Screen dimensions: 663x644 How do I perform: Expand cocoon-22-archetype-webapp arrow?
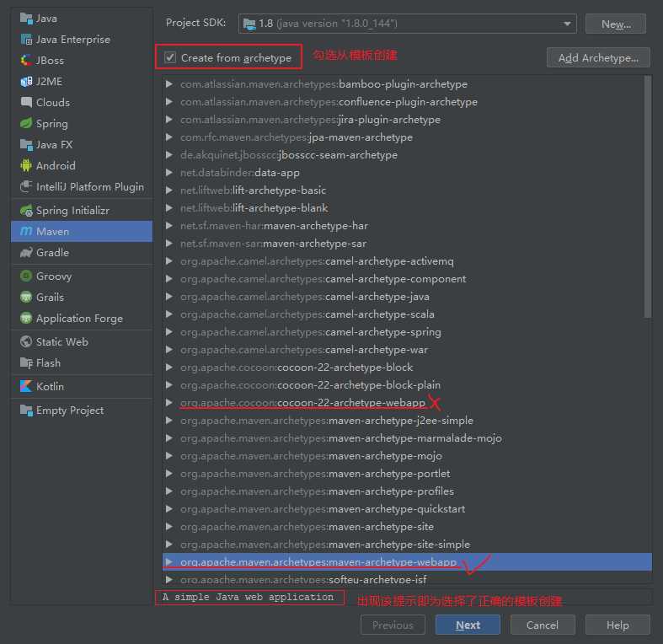pyautogui.click(x=168, y=403)
